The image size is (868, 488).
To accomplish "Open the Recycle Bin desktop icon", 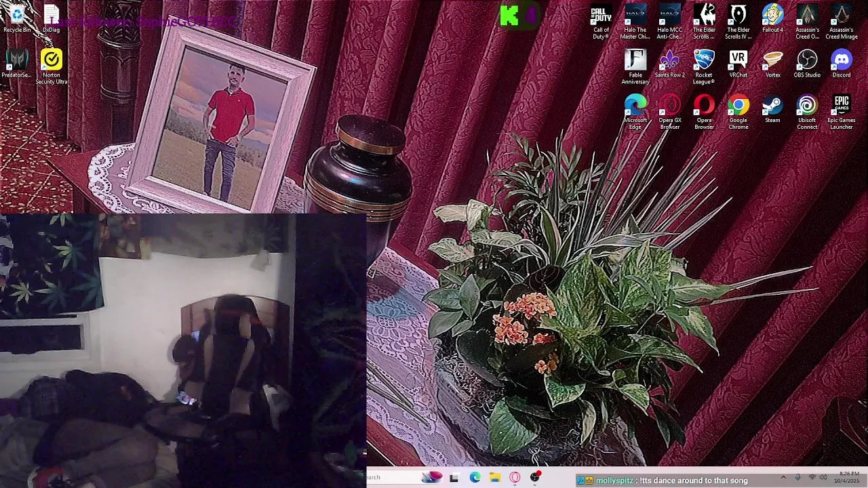I will click(x=17, y=18).
